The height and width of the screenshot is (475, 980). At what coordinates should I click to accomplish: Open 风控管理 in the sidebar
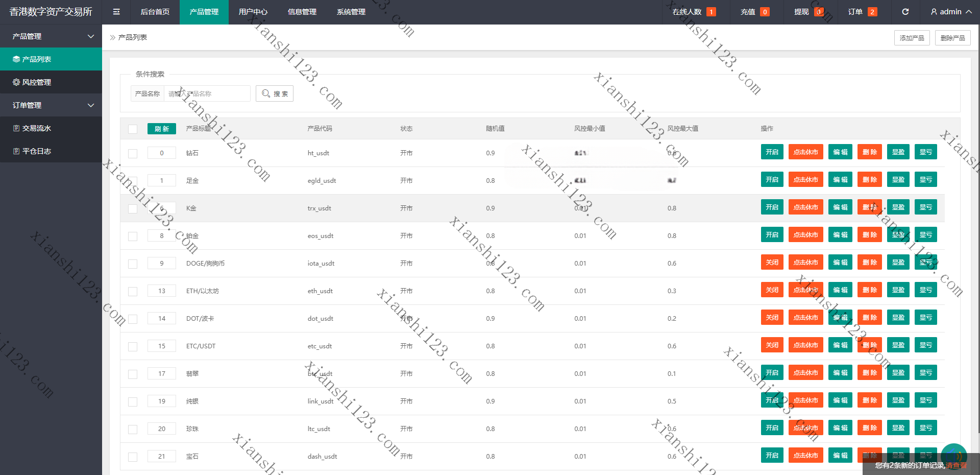(51, 82)
